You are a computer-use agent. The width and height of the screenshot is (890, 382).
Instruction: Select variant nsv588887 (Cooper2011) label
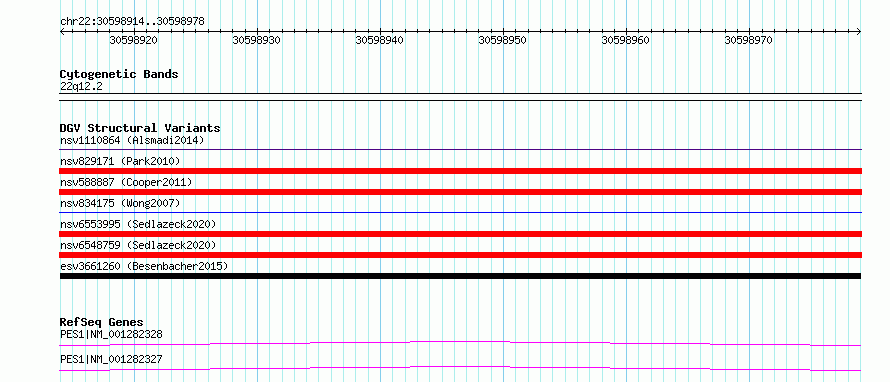coord(126,182)
